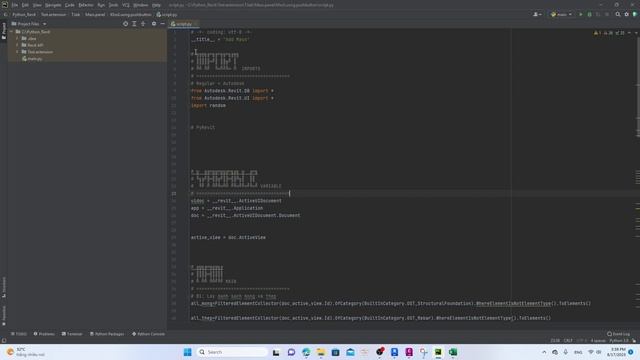Open the run configuration dropdown
The image size is (640, 360).
(561, 15)
